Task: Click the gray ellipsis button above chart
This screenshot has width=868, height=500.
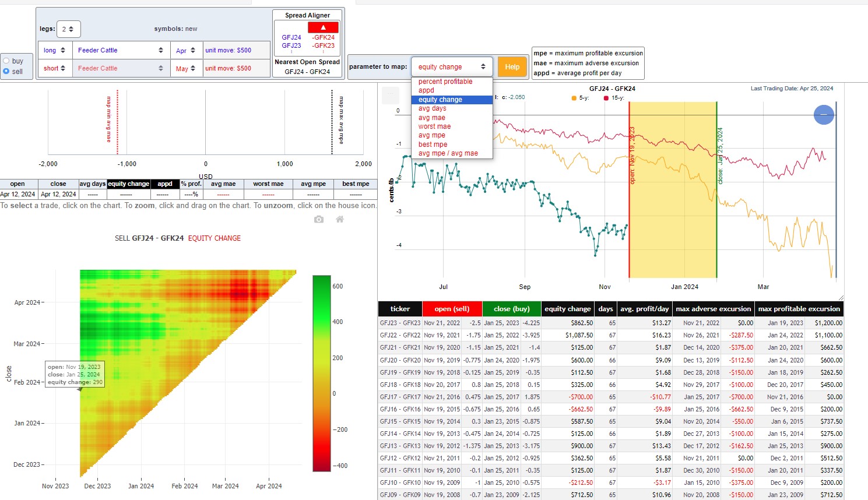Action: tap(391, 95)
